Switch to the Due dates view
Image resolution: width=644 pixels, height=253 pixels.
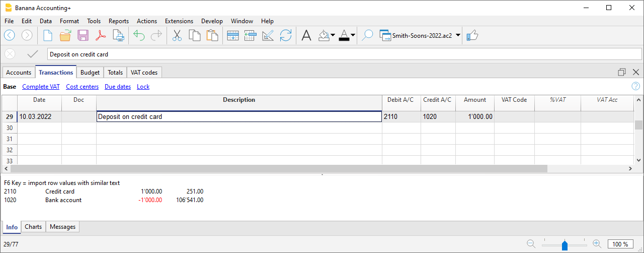(x=118, y=87)
